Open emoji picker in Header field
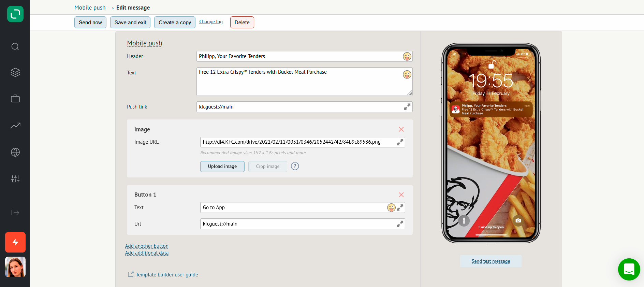This screenshot has width=644, height=287. tap(407, 56)
